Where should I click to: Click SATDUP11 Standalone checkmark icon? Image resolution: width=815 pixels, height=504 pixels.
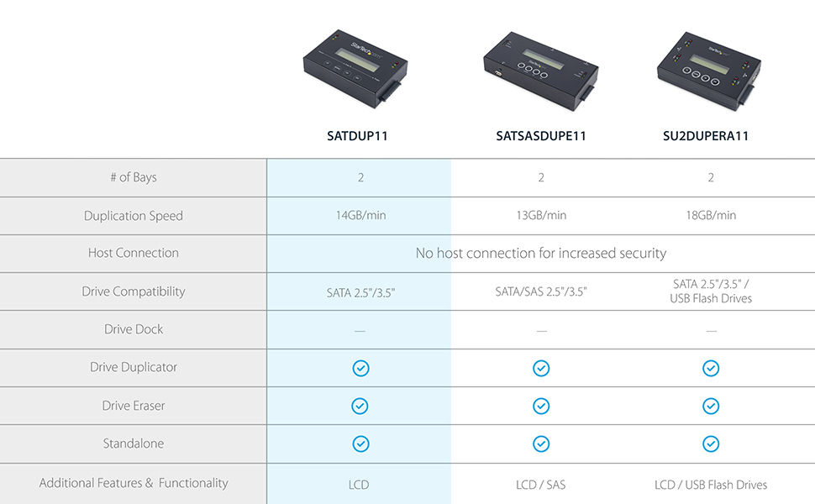(x=360, y=444)
